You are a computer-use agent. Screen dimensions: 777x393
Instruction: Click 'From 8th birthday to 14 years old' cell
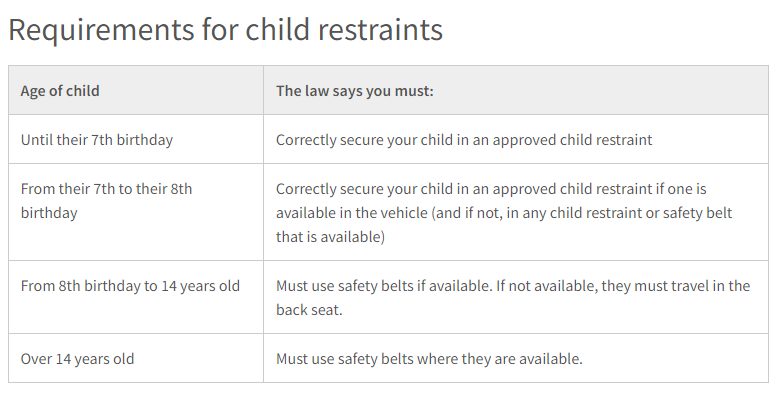[x=136, y=297]
